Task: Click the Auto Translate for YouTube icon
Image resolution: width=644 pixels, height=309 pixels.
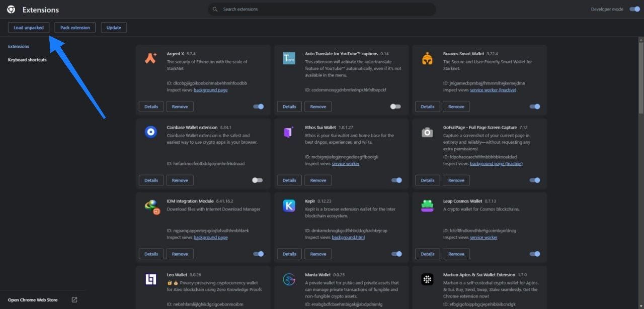Action: click(x=289, y=58)
